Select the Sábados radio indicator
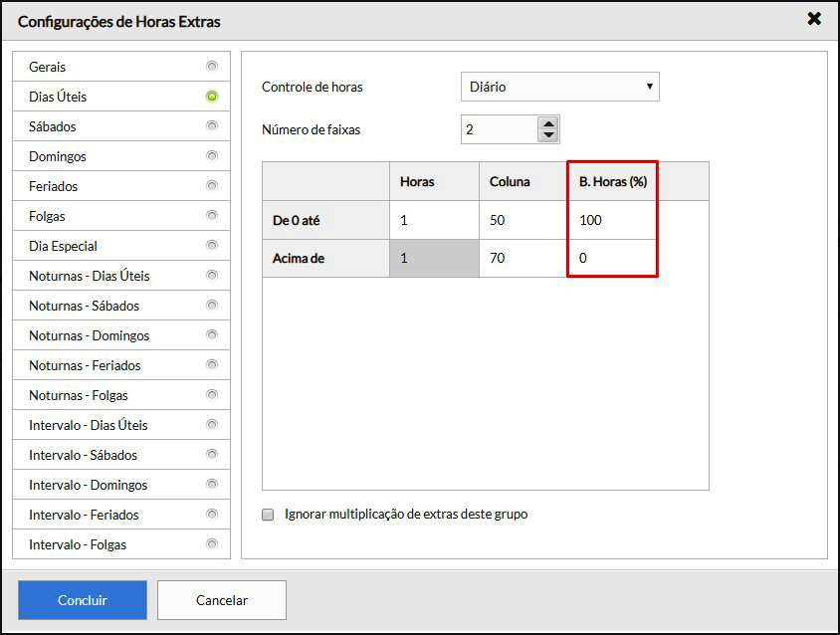 [x=211, y=126]
